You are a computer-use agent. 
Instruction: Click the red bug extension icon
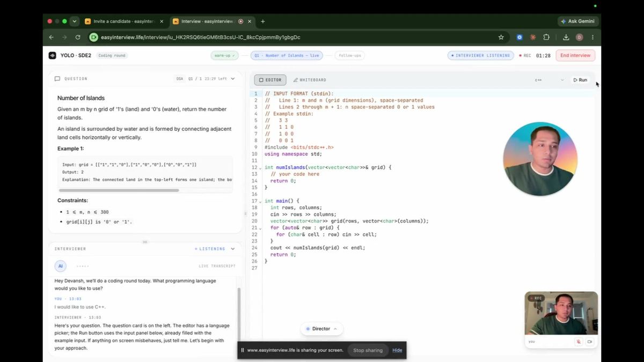533,38
